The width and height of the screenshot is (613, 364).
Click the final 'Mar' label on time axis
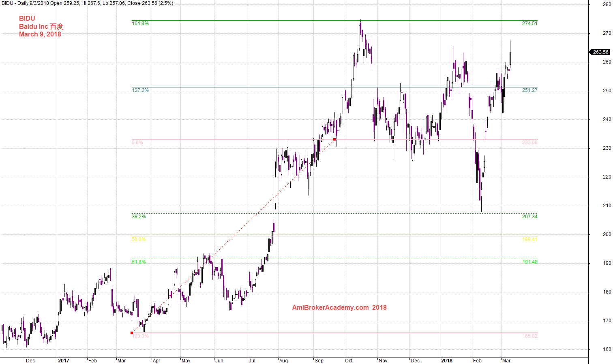pos(506,361)
